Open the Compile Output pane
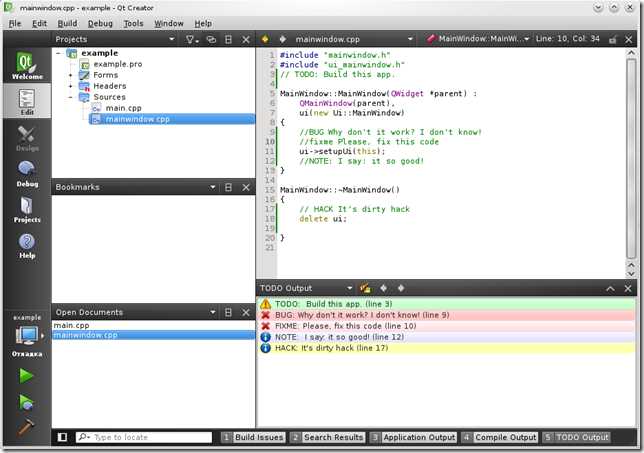 click(x=499, y=437)
